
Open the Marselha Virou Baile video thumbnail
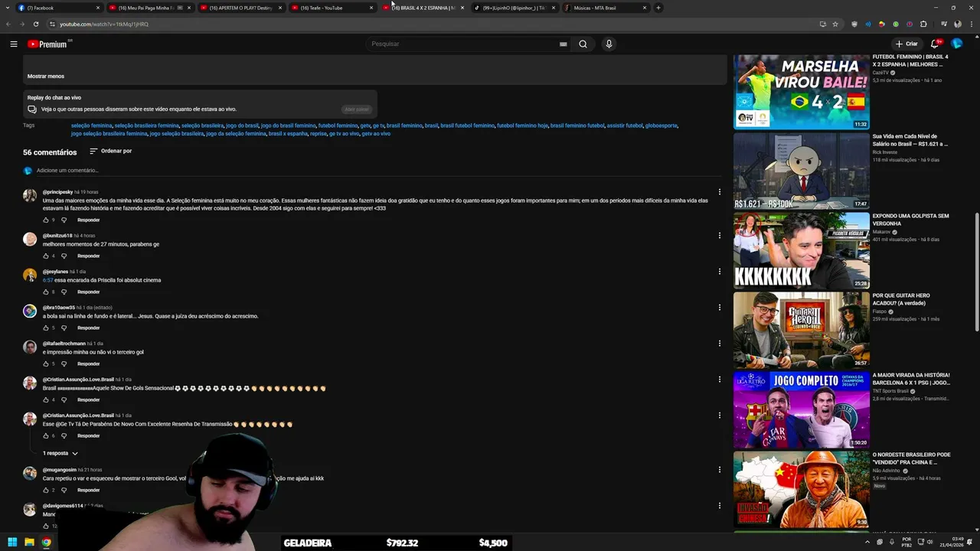click(x=801, y=91)
